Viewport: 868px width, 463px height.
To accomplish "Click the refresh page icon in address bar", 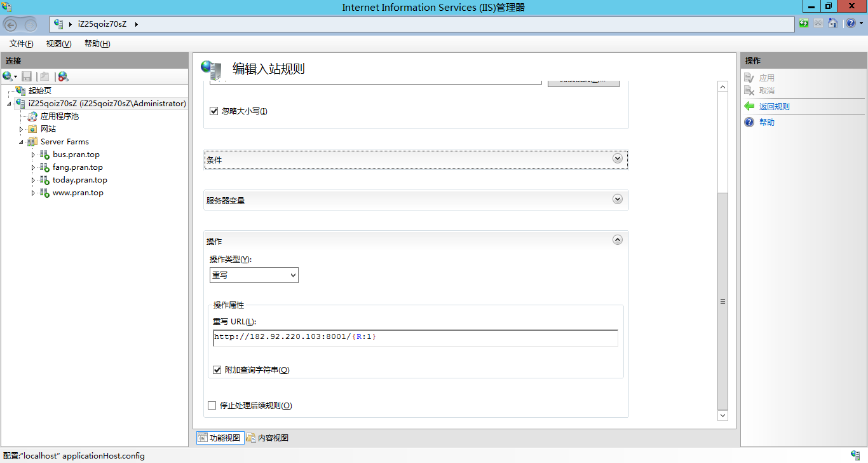I will coord(804,24).
